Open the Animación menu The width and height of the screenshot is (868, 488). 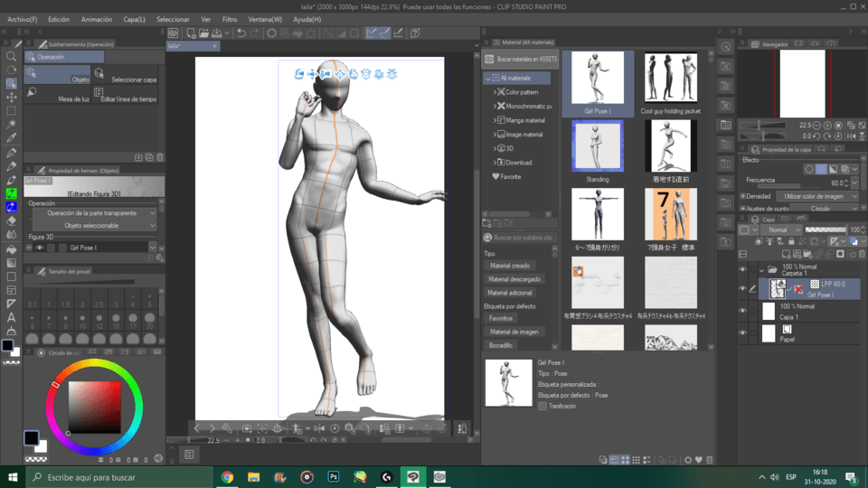pos(97,19)
